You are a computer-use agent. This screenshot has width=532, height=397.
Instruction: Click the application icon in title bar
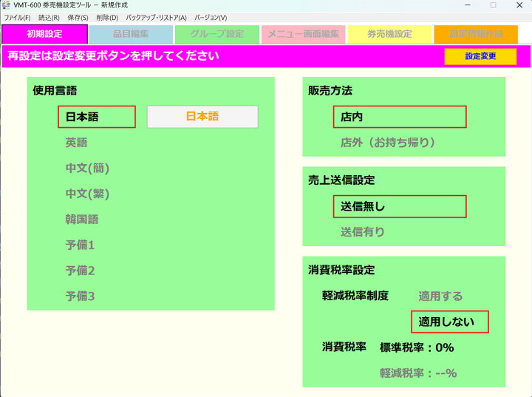(6, 5)
